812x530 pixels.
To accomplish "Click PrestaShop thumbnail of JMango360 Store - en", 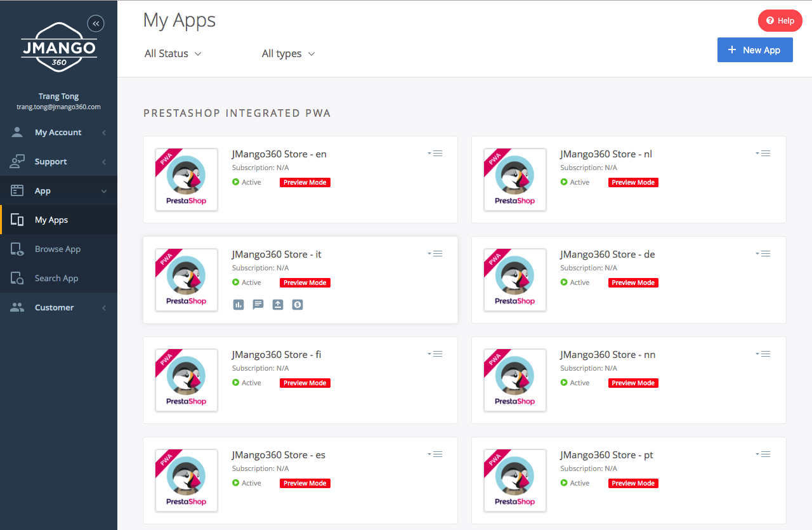I will coord(187,180).
